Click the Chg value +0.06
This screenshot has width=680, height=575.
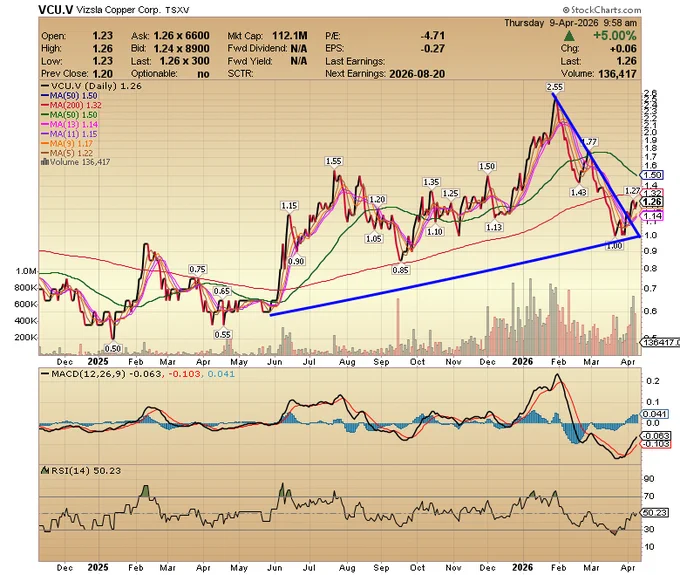[x=623, y=49]
